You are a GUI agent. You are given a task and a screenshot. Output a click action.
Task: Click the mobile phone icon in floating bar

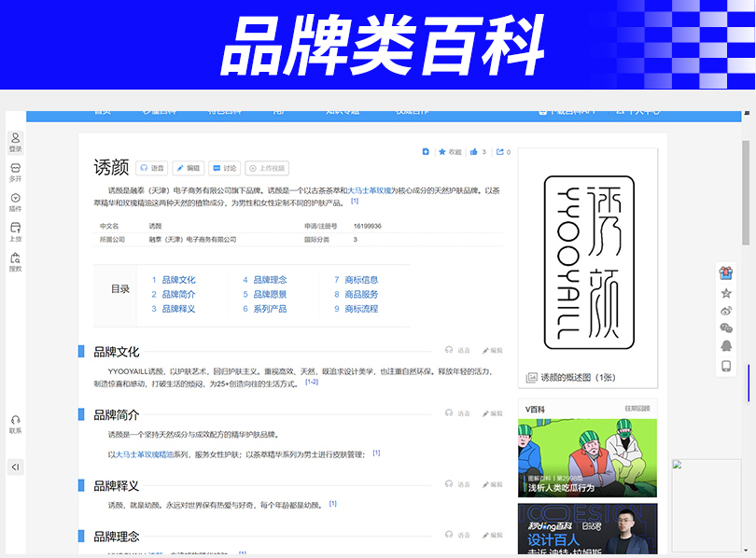(x=725, y=366)
